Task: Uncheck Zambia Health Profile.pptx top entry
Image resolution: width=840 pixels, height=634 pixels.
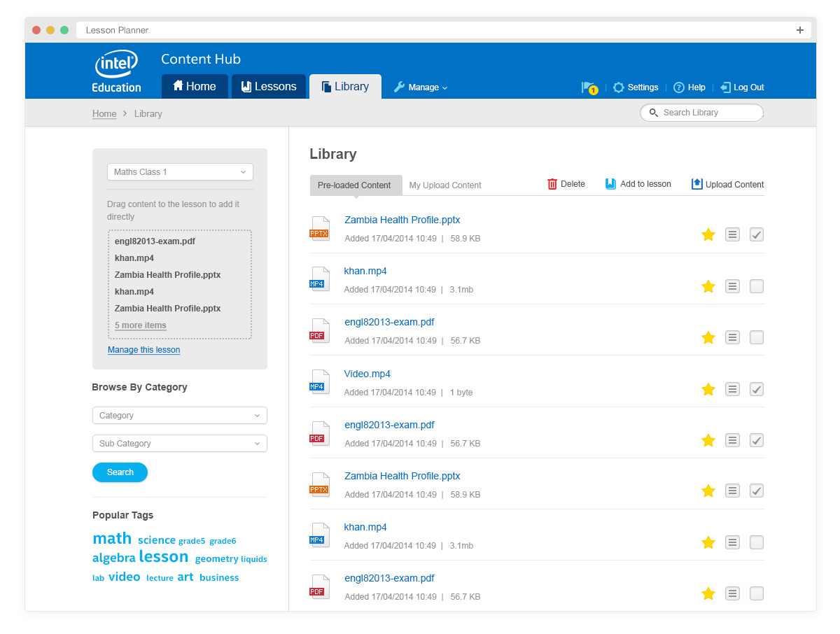Action: click(x=756, y=234)
